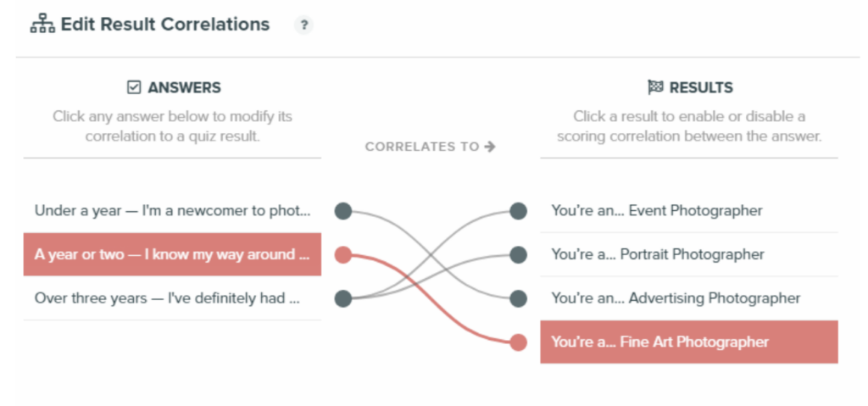
Task: Toggle correlation to Advertising Photographer result
Action: 689,298
